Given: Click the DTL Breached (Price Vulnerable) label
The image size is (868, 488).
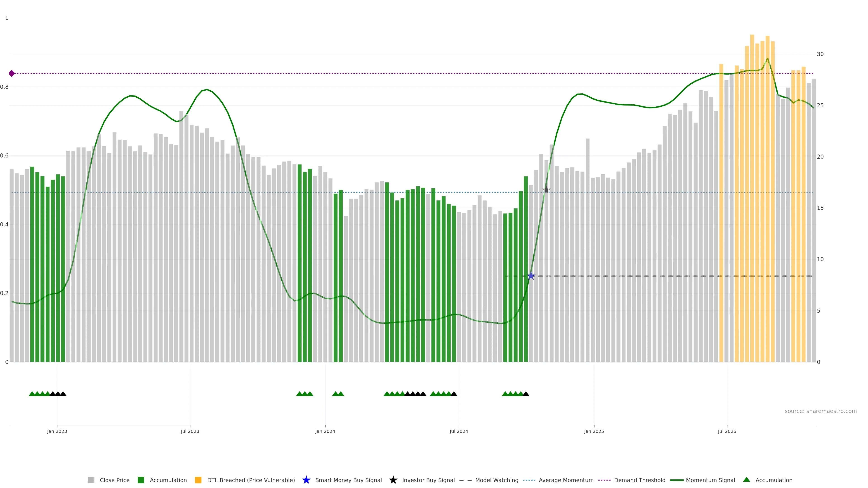Looking at the screenshot, I should pyautogui.click(x=251, y=480).
